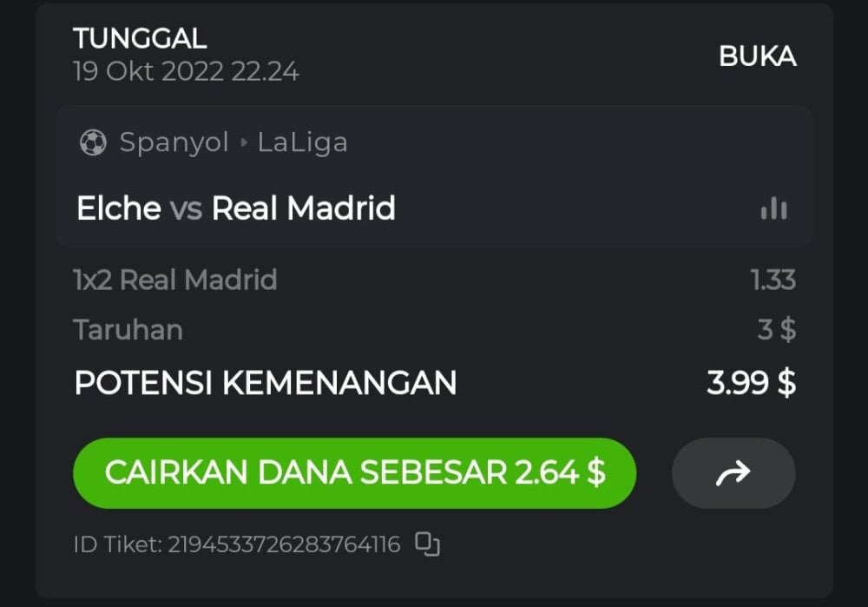The width and height of the screenshot is (868, 607).
Task: Click the 3.99 $ potential winnings
Action: 752,383
